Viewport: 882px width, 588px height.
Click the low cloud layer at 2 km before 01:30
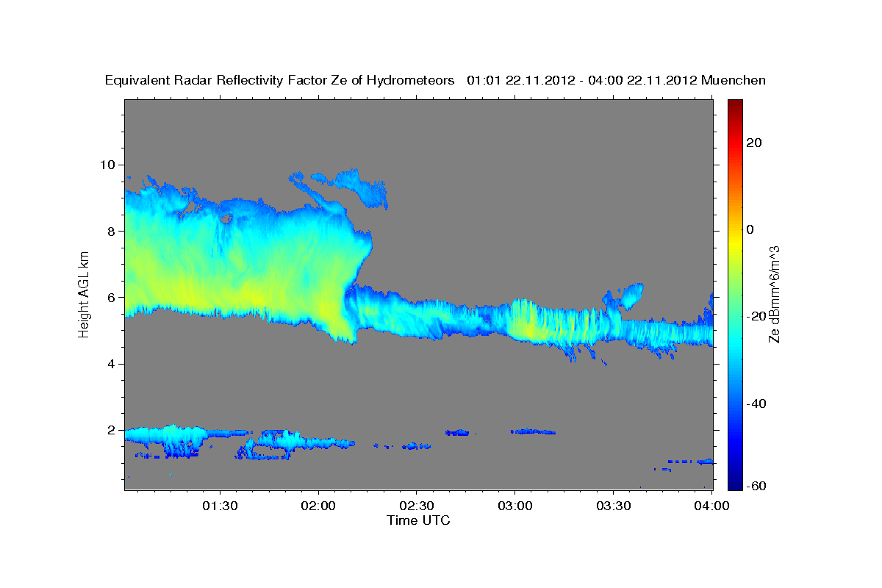pyautogui.click(x=165, y=436)
